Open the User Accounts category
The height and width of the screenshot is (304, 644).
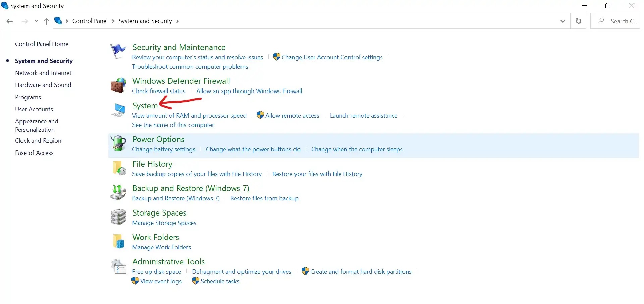point(34,109)
